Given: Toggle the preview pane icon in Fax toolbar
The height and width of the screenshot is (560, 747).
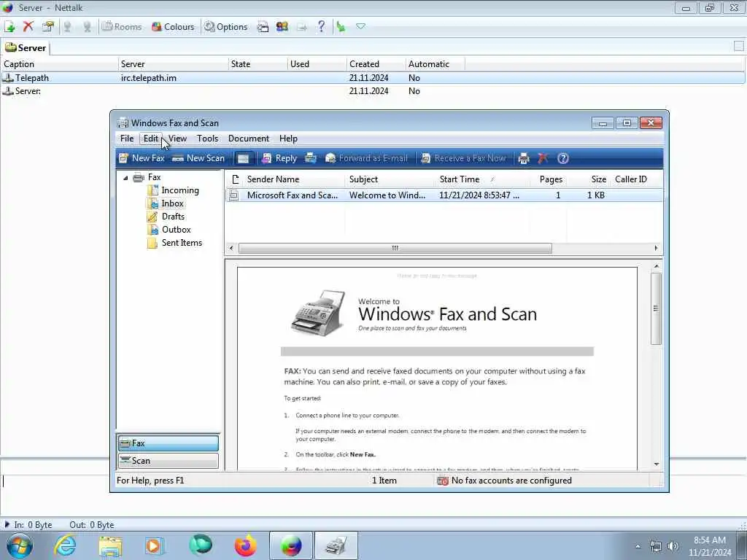Looking at the screenshot, I should [x=243, y=158].
